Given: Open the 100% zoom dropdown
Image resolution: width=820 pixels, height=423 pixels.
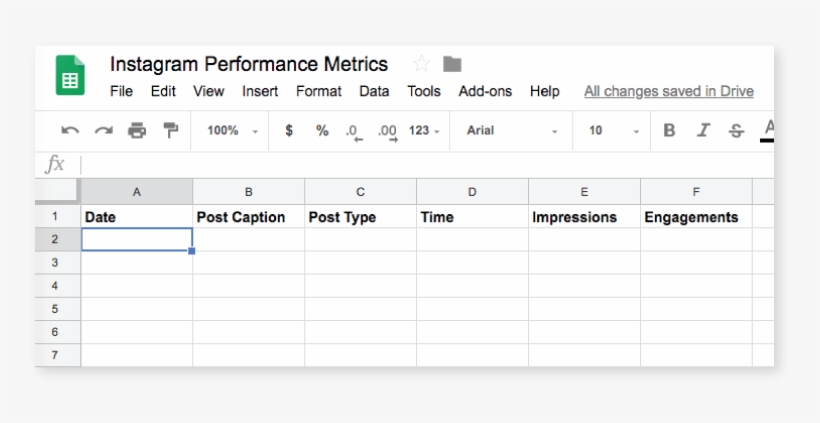Looking at the screenshot, I should pos(232,131).
